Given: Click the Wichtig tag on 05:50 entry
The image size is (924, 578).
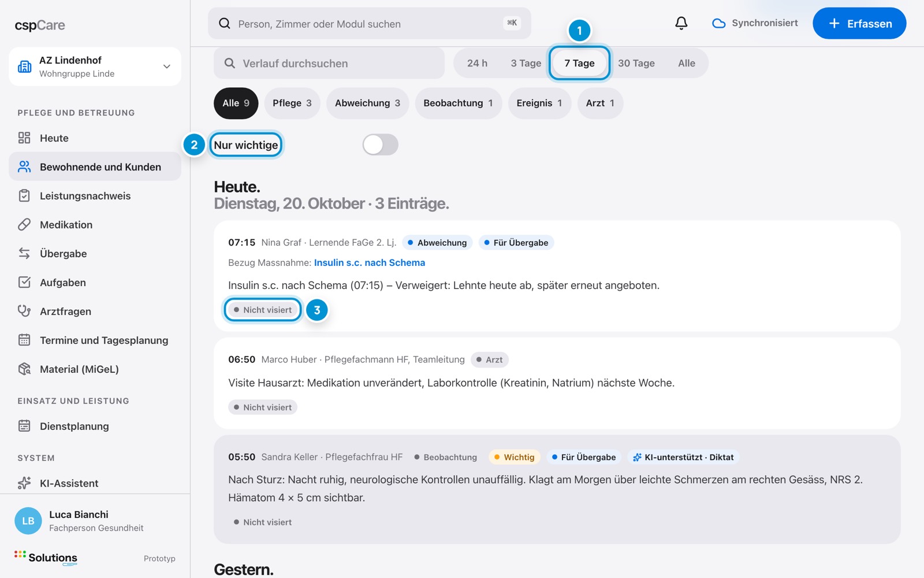Looking at the screenshot, I should (514, 457).
